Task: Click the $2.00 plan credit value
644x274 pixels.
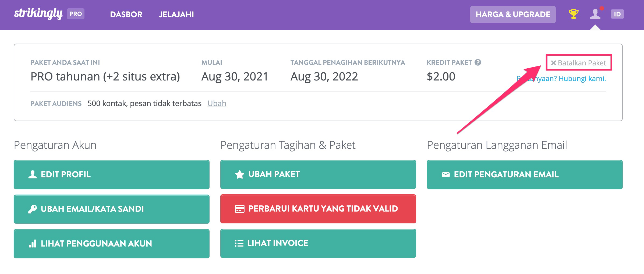Action: point(441,77)
